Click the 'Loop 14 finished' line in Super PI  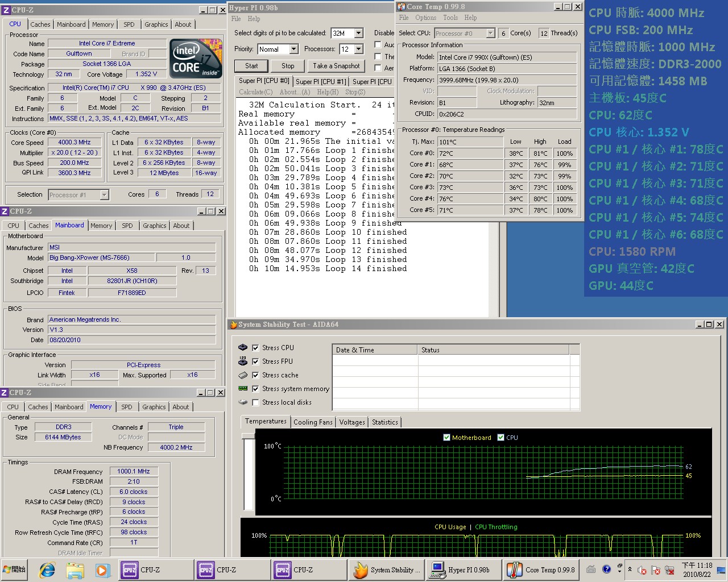click(x=328, y=269)
